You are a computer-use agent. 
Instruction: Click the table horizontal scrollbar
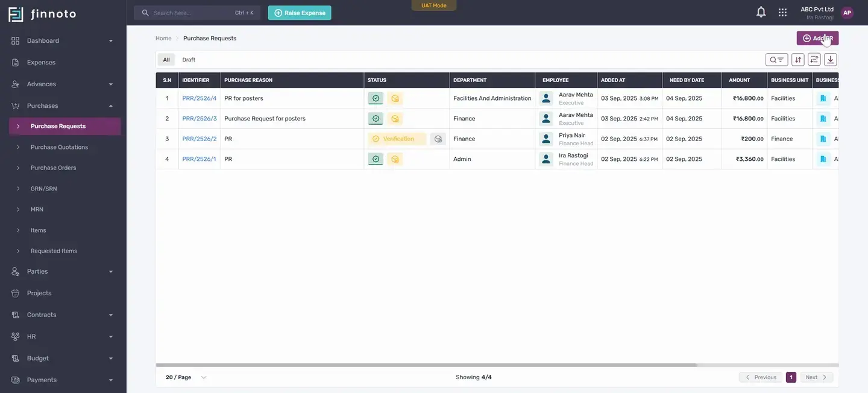pyautogui.click(x=426, y=365)
